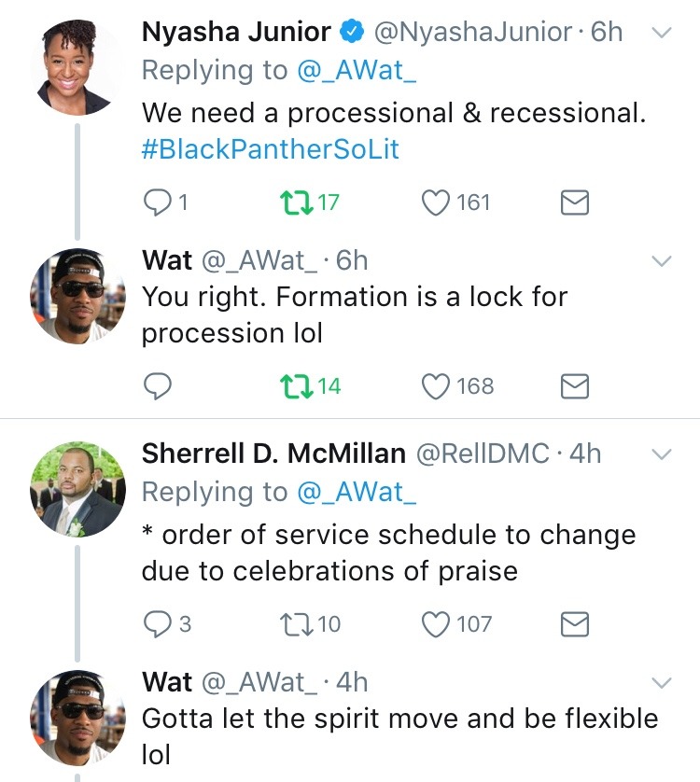Reply to Sherrell D. McMillan's tweet
The width and height of the screenshot is (700, 782).
click(x=159, y=623)
